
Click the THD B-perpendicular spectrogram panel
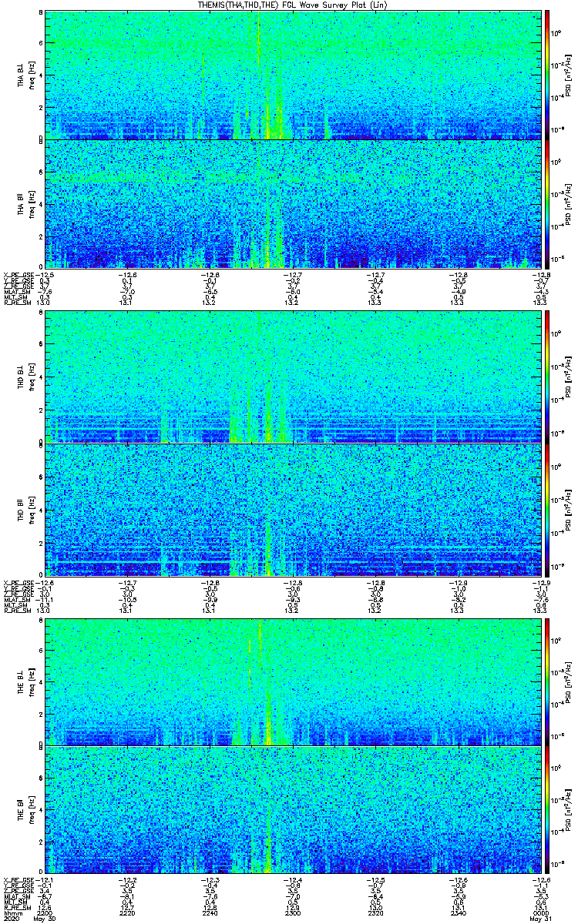coord(293,377)
